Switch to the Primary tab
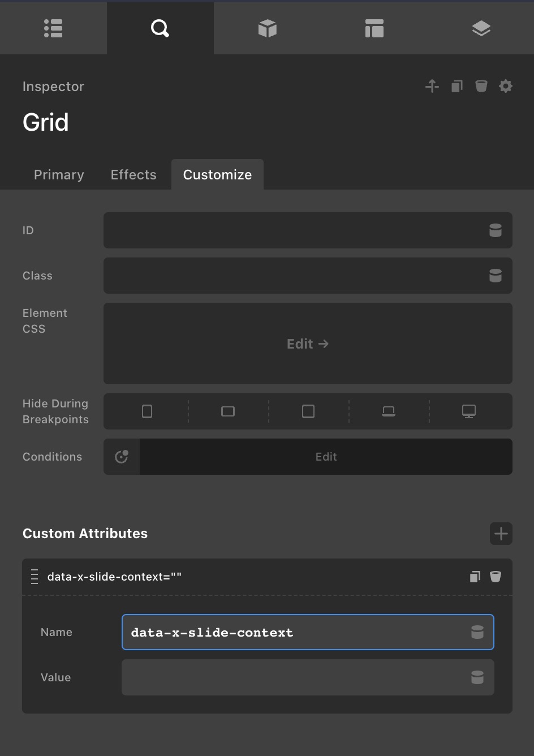534x756 pixels. click(59, 175)
